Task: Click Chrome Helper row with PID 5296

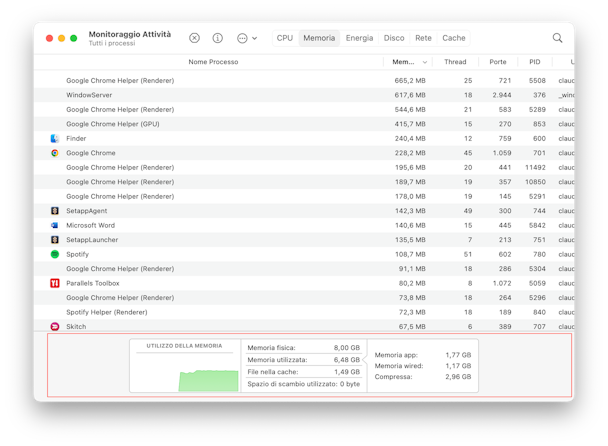Action: [x=304, y=298]
